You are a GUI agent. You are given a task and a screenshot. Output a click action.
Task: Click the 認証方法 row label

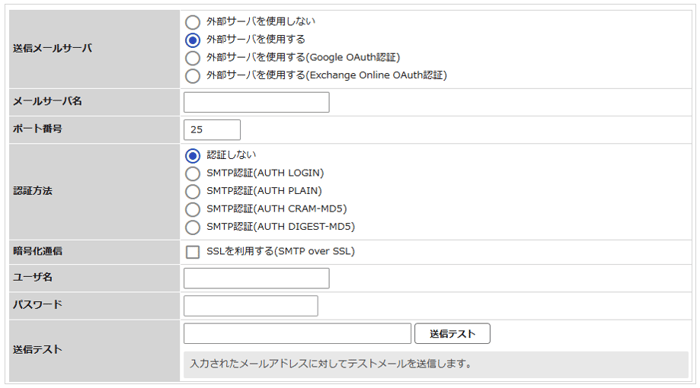(33, 191)
